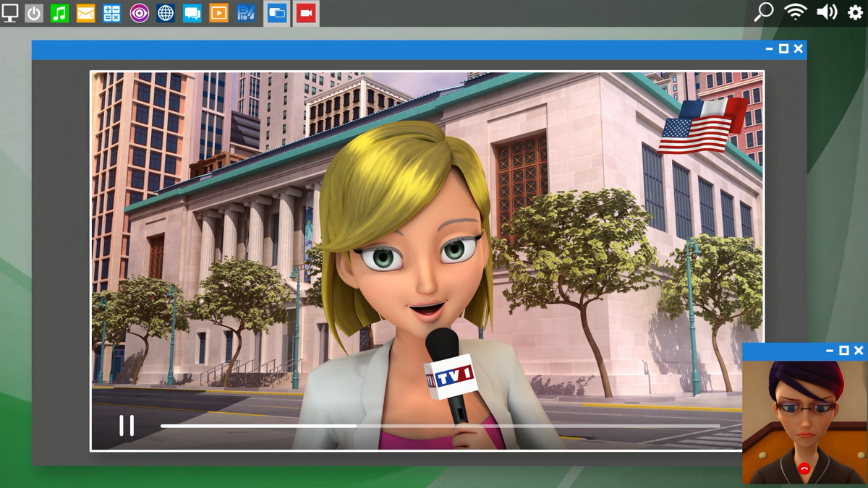This screenshot has width=868, height=488.
Task: Close the small video call window
Action: (x=859, y=351)
